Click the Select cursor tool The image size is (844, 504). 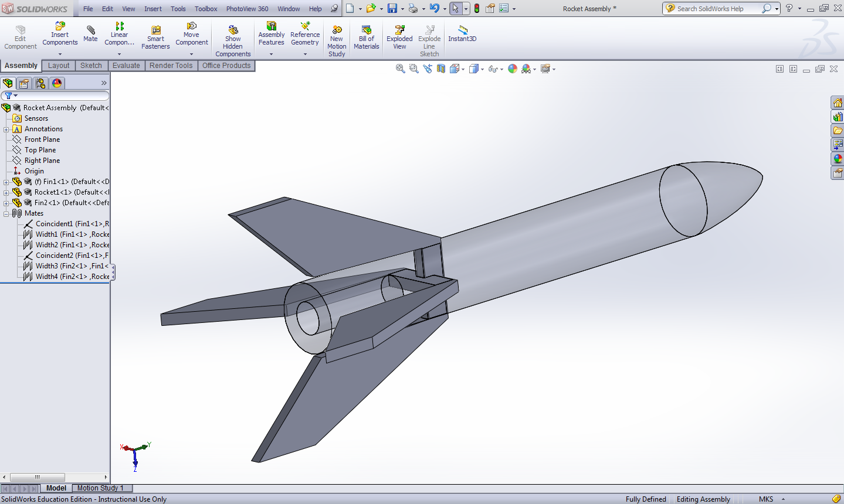click(x=456, y=8)
